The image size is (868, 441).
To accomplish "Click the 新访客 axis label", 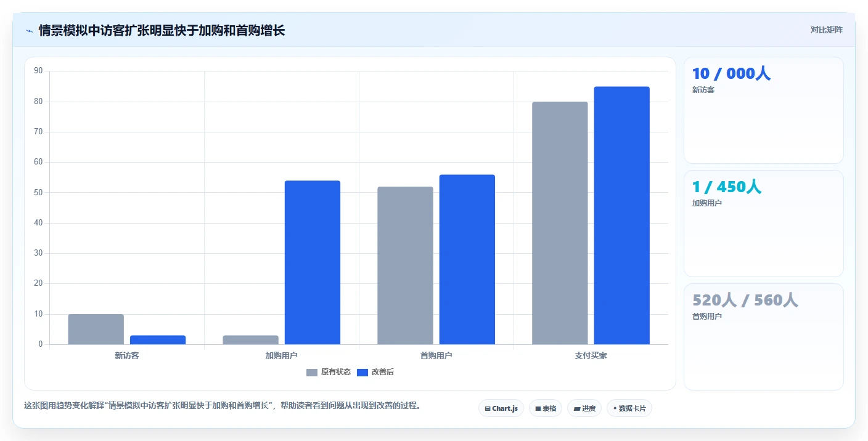I will 127,356.
